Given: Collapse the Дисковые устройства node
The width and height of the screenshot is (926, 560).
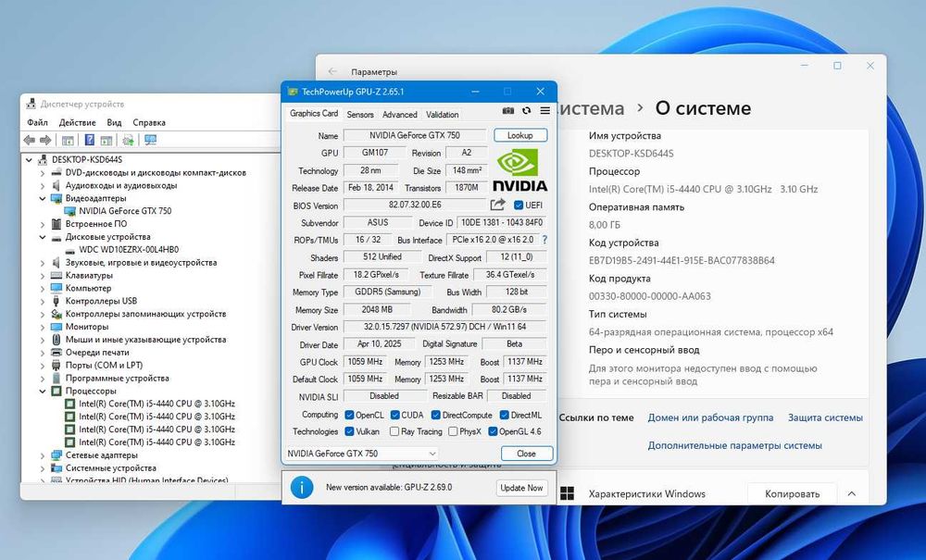Looking at the screenshot, I should (43, 237).
